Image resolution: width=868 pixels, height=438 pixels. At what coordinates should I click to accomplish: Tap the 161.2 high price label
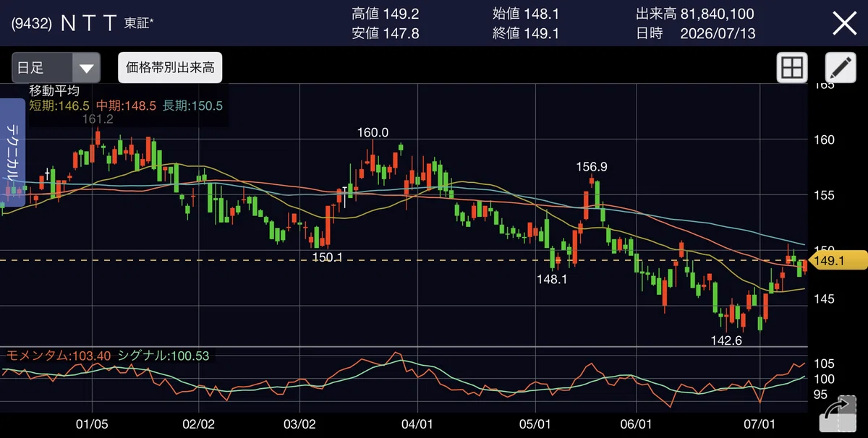(97, 119)
